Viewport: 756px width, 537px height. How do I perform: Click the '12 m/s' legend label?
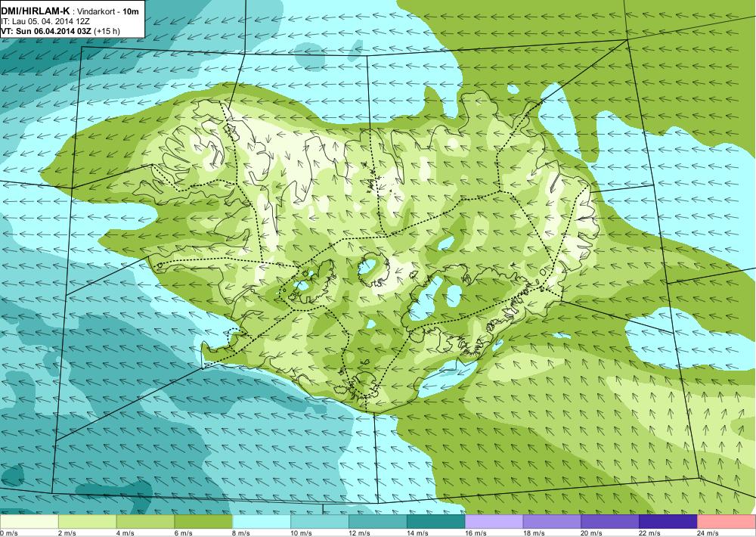(x=360, y=533)
